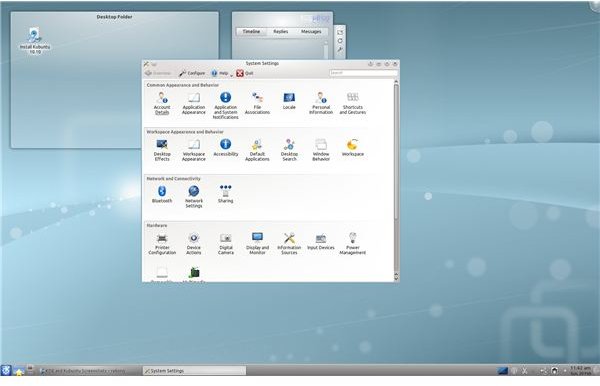Open Desktop Effects settings
The image size is (600, 386).
162,150
